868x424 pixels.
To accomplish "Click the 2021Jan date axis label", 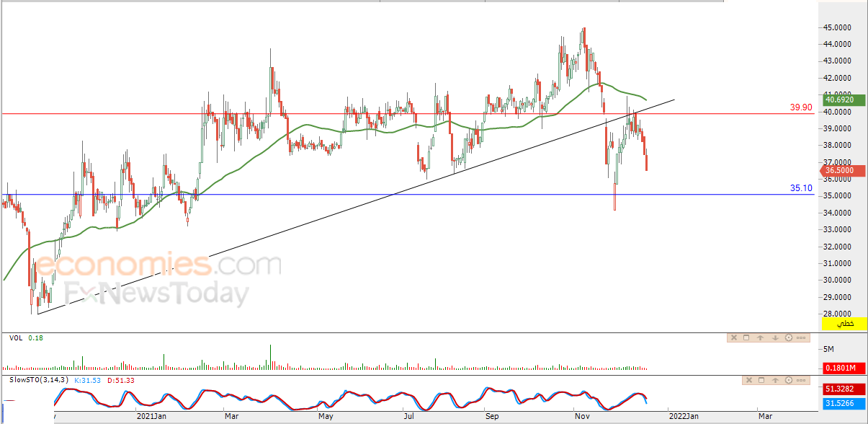I will click(x=152, y=416).
